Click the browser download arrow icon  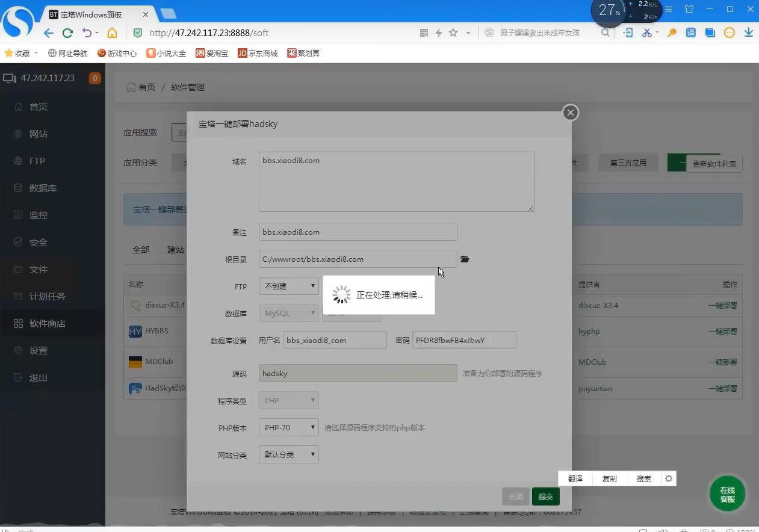(x=748, y=33)
